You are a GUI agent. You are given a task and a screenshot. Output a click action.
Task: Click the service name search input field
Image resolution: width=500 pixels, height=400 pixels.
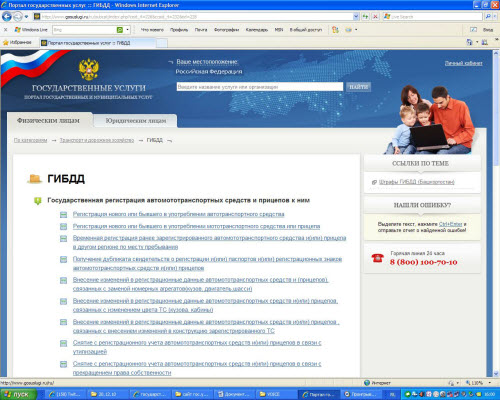click(260, 87)
